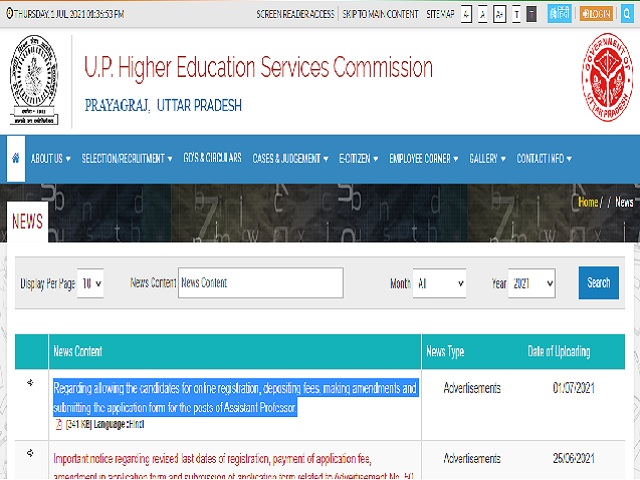Click the date 01/07/2021 cell
Screen dimensions: 640x480
tap(573, 387)
